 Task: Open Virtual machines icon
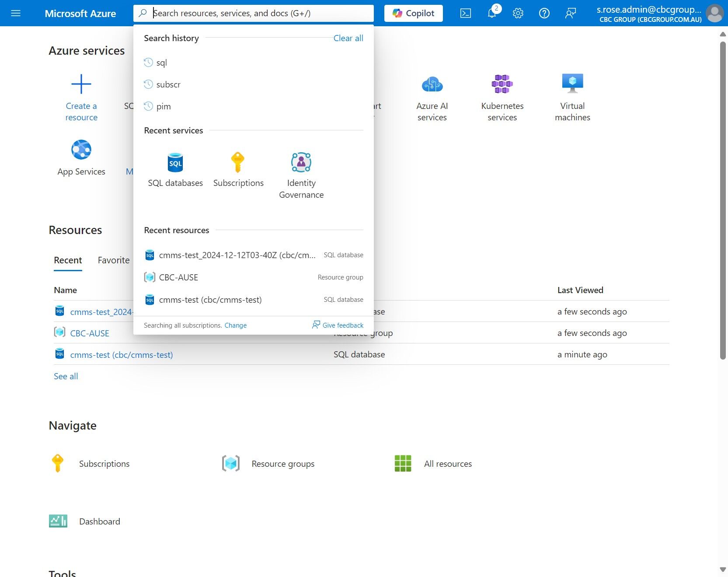pyautogui.click(x=572, y=84)
